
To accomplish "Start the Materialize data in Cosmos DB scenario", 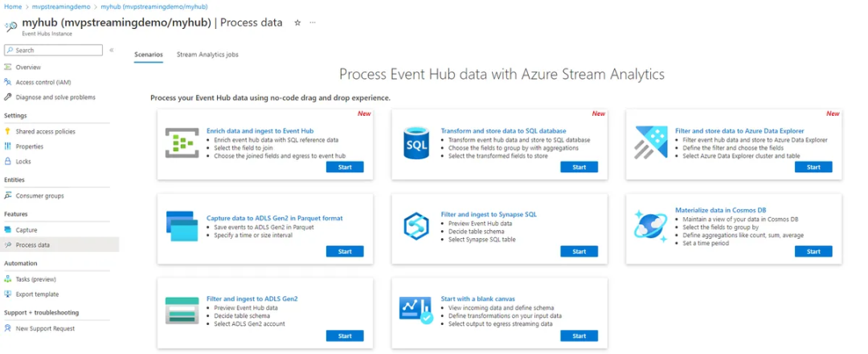I will [813, 251].
